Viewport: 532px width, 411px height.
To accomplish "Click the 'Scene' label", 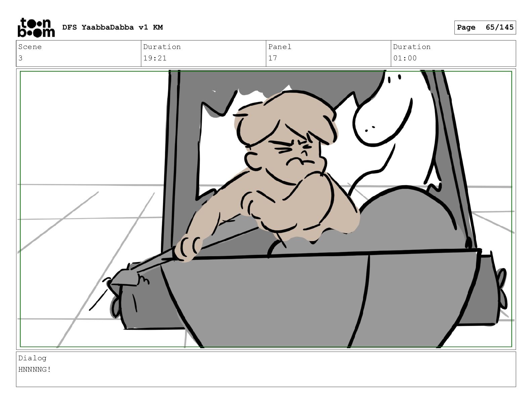I will (30, 47).
